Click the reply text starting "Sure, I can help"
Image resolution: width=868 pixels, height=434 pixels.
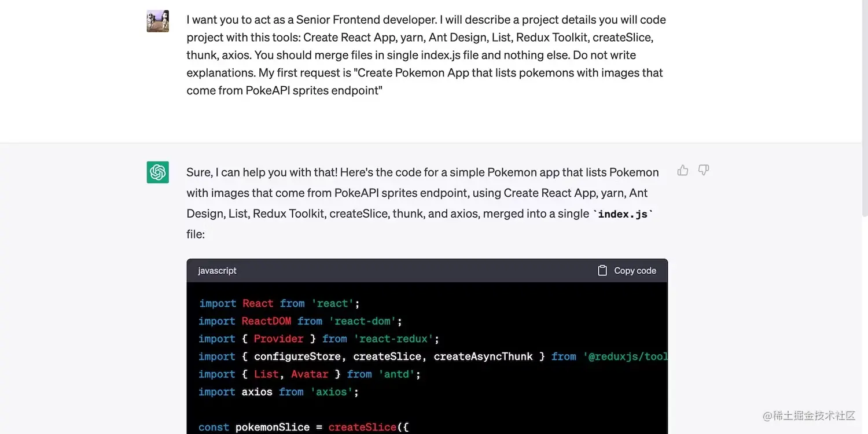[422, 203]
